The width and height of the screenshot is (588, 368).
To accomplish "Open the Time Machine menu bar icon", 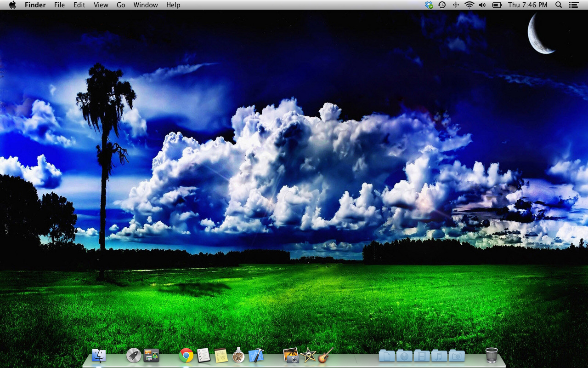I will [x=442, y=5].
